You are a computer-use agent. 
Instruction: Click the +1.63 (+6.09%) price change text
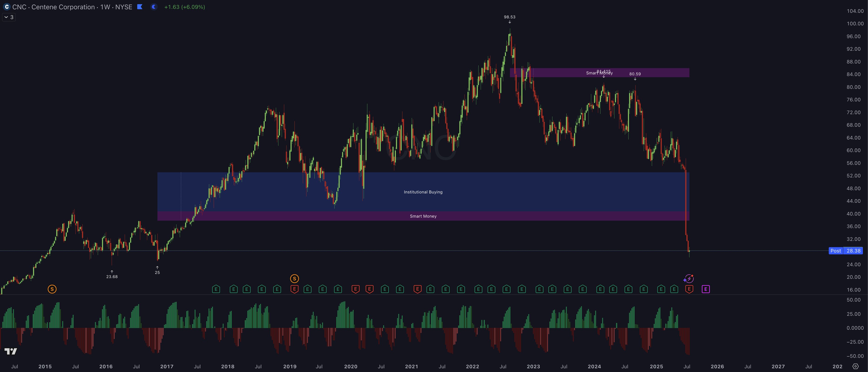tap(184, 7)
